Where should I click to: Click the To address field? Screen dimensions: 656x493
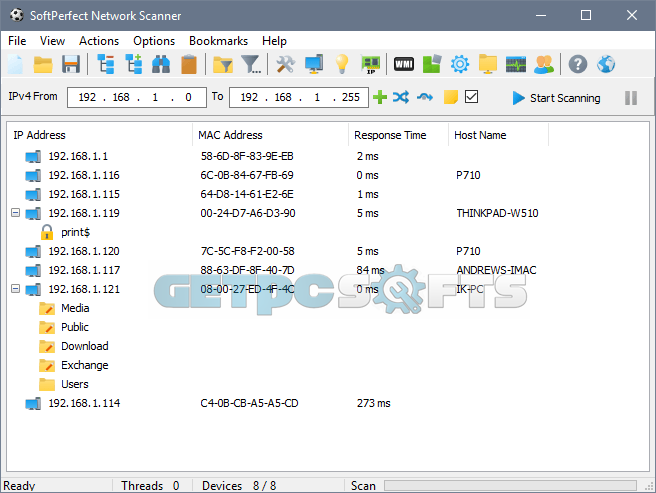point(299,97)
